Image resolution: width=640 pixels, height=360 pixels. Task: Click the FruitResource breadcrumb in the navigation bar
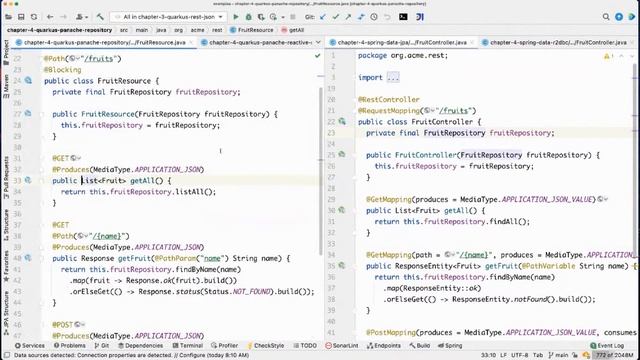[251, 30]
